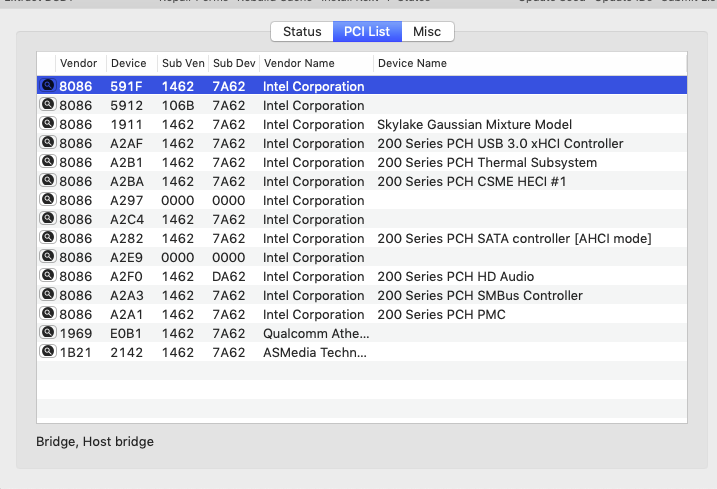
Task: Click device ID A2E9 cell
Action: tap(126, 258)
